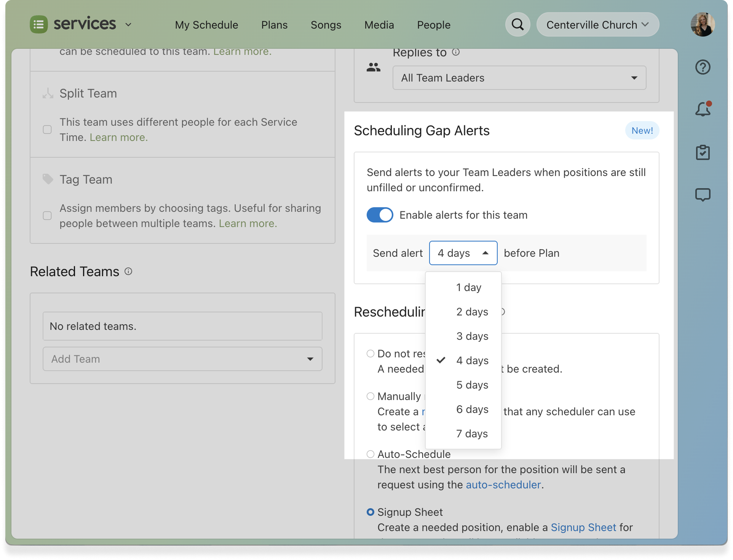Open notifications bell icon

pyautogui.click(x=703, y=110)
